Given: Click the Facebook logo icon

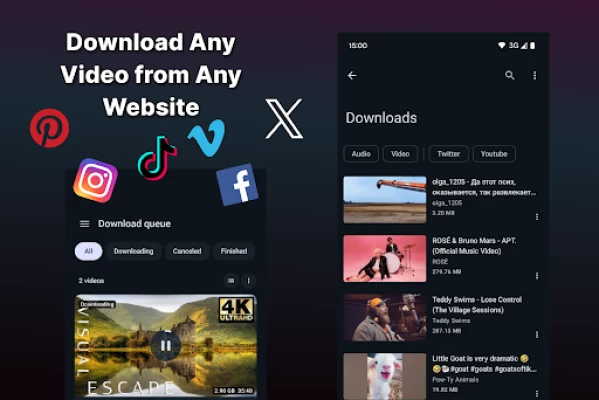Looking at the screenshot, I should [237, 185].
